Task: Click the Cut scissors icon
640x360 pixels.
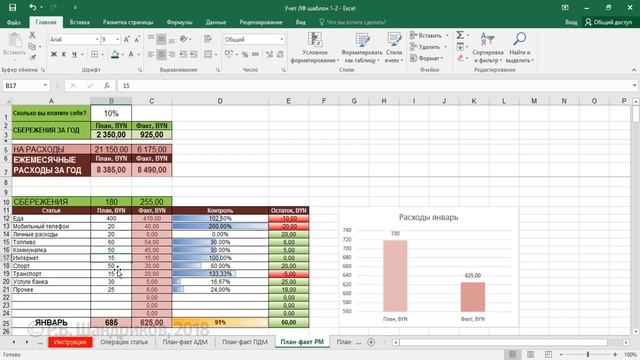Action: 32,36
